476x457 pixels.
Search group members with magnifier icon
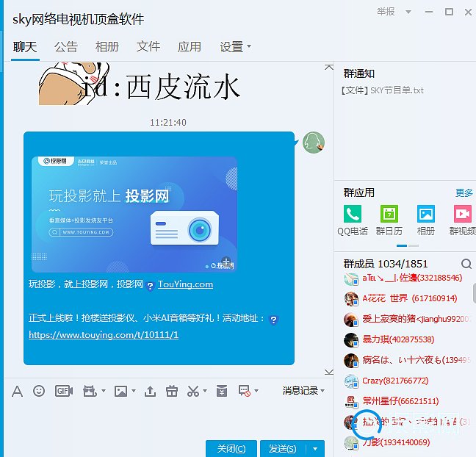(x=466, y=264)
